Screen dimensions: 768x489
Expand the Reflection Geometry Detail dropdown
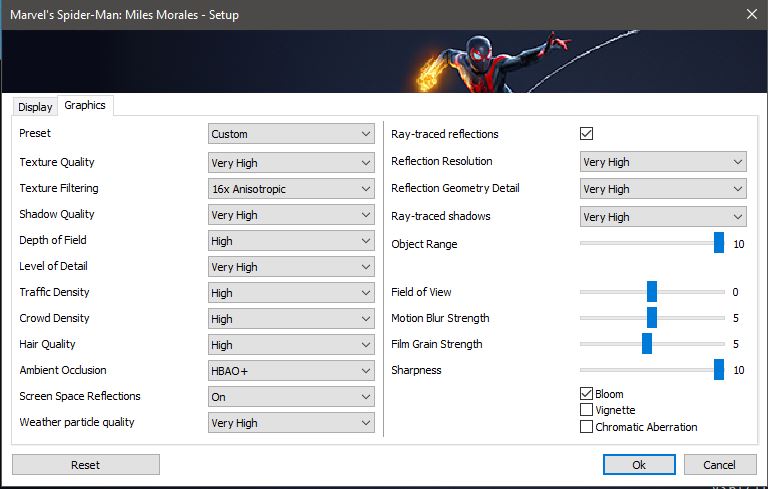click(x=663, y=189)
